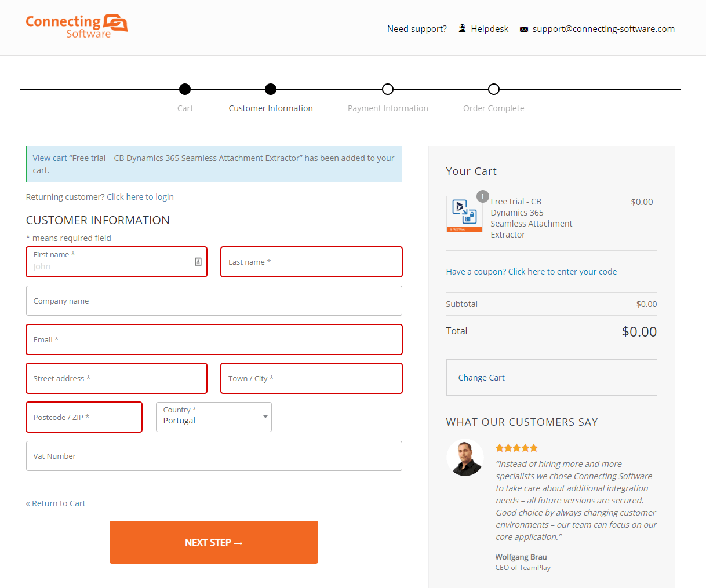Open the product thumbnail in Your Cart
Viewport: 706px width, 588px height.
click(464, 214)
